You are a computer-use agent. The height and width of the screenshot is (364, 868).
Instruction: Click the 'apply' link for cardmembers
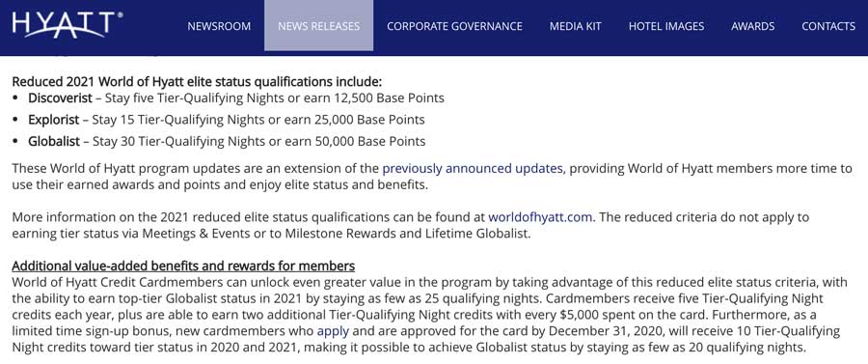tap(333, 332)
